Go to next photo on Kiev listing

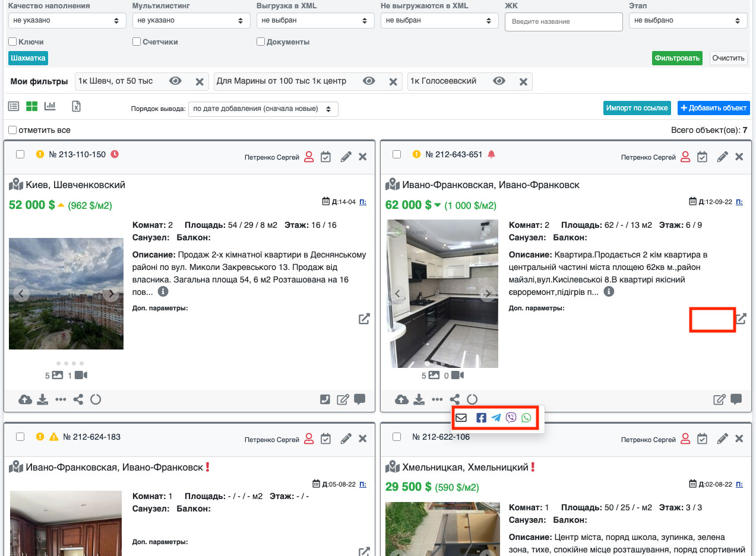pyautogui.click(x=110, y=294)
